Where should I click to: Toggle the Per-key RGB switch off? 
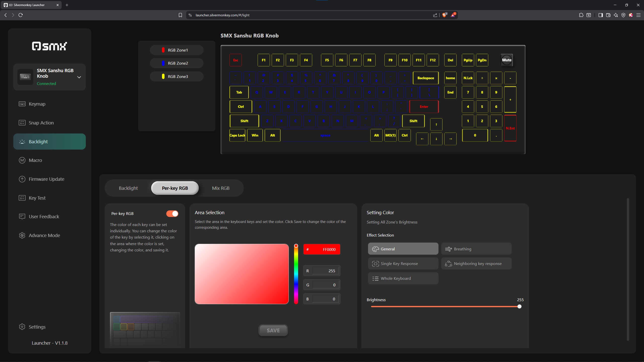(172, 213)
